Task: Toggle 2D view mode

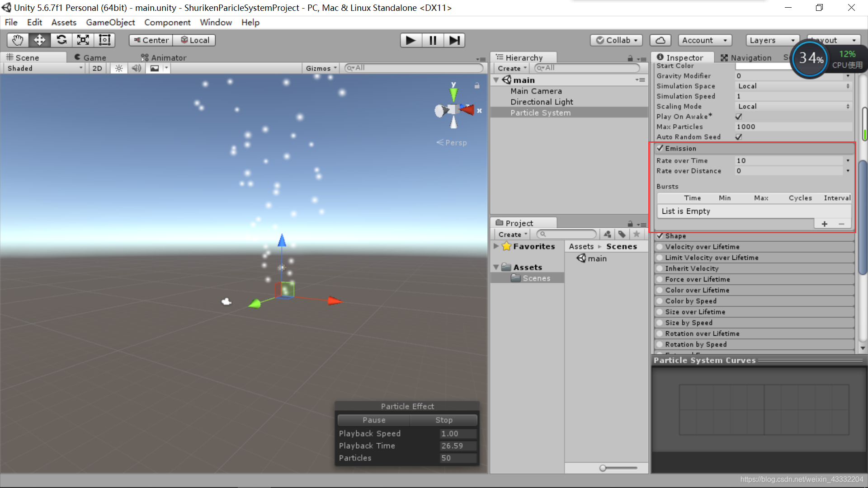Action: pyautogui.click(x=97, y=68)
